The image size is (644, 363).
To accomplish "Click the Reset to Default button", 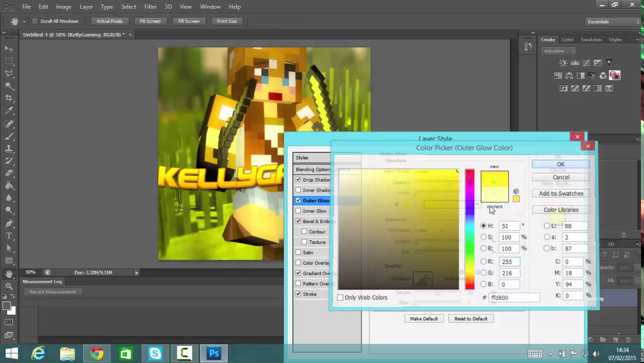I will [x=471, y=319].
